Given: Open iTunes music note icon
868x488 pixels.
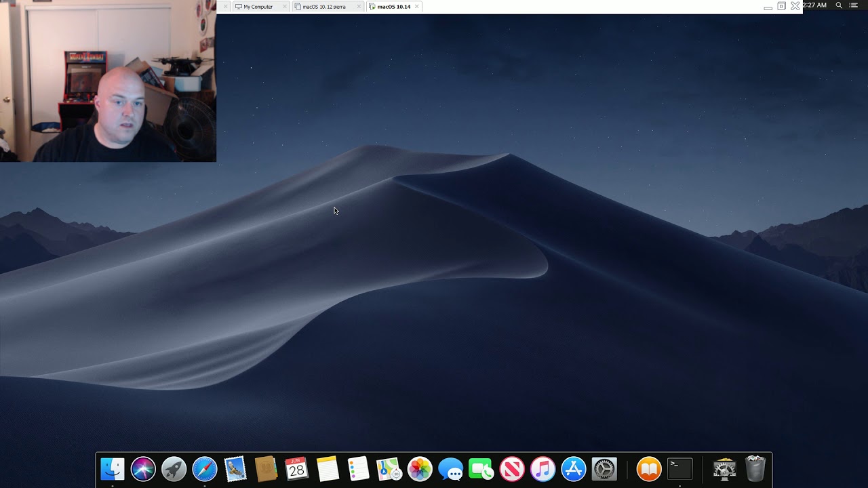Looking at the screenshot, I should point(542,469).
